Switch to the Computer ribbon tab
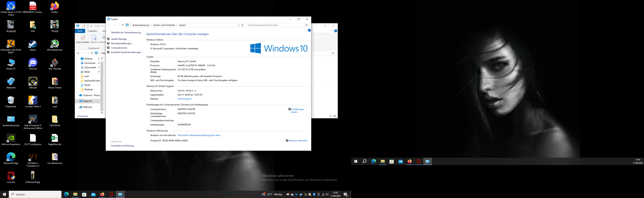 [x=92, y=31]
